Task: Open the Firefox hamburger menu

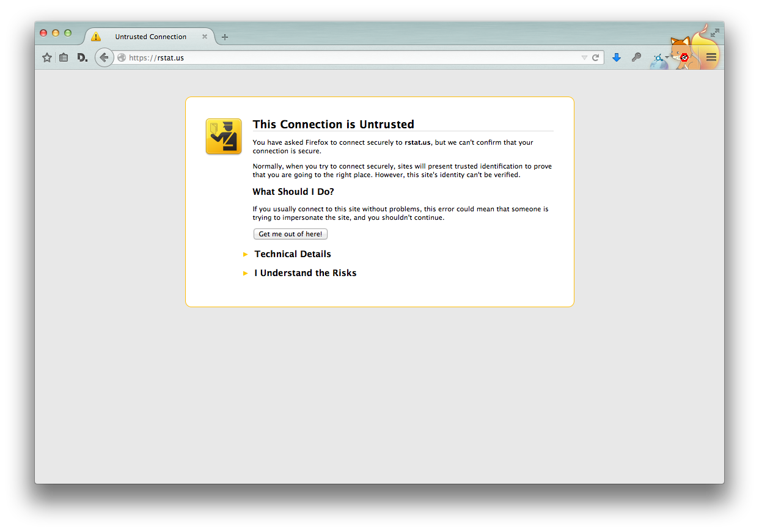Action: pyautogui.click(x=711, y=57)
